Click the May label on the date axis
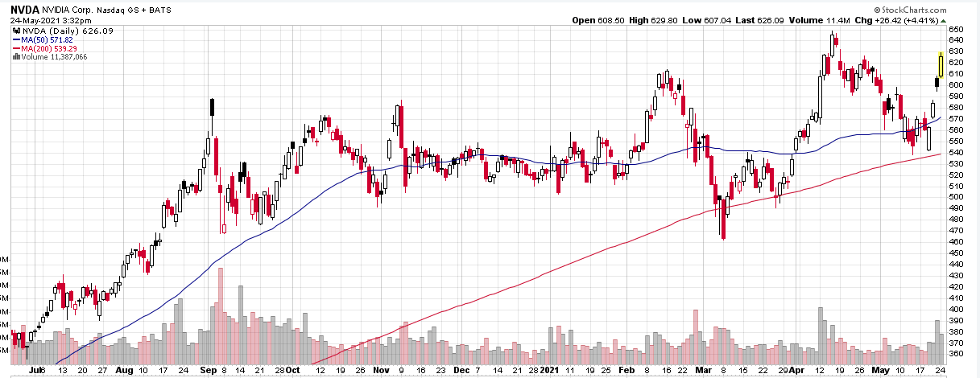This screenshot has height=378, width=980. [882, 371]
